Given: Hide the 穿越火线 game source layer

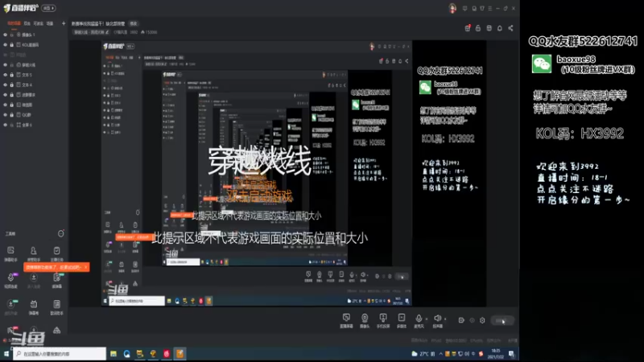Looking at the screenshot, I should 6,65.
